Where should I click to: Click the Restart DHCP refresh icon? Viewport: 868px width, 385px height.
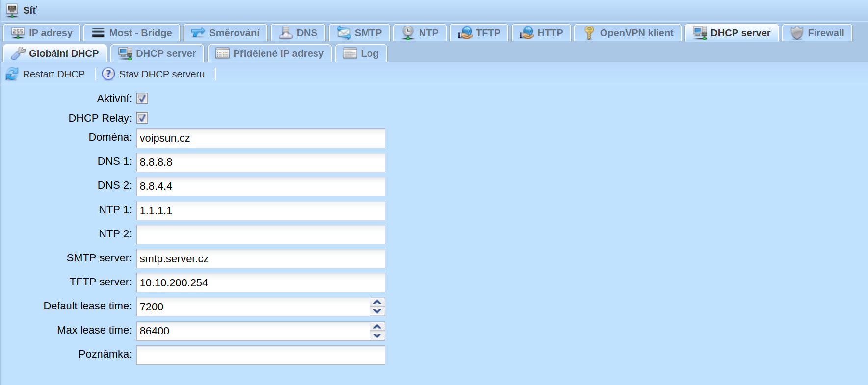coord(12,74)
